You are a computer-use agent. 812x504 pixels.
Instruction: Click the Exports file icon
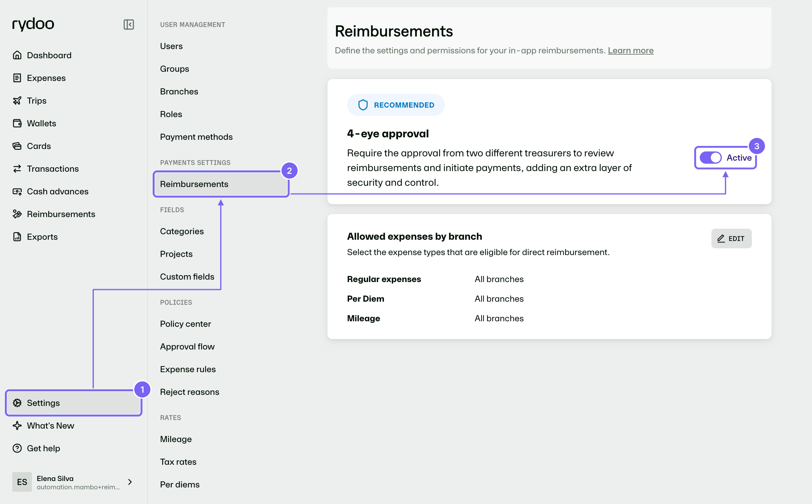point(17,237)
